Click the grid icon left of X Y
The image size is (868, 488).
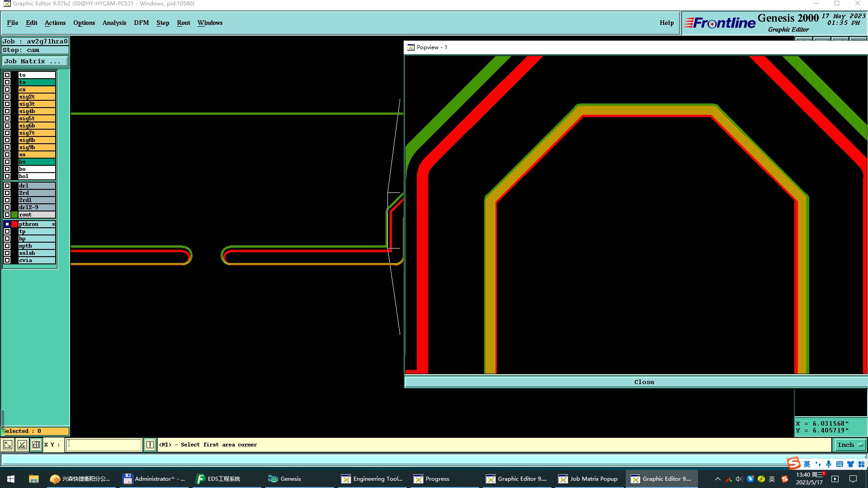coord(36,445)
